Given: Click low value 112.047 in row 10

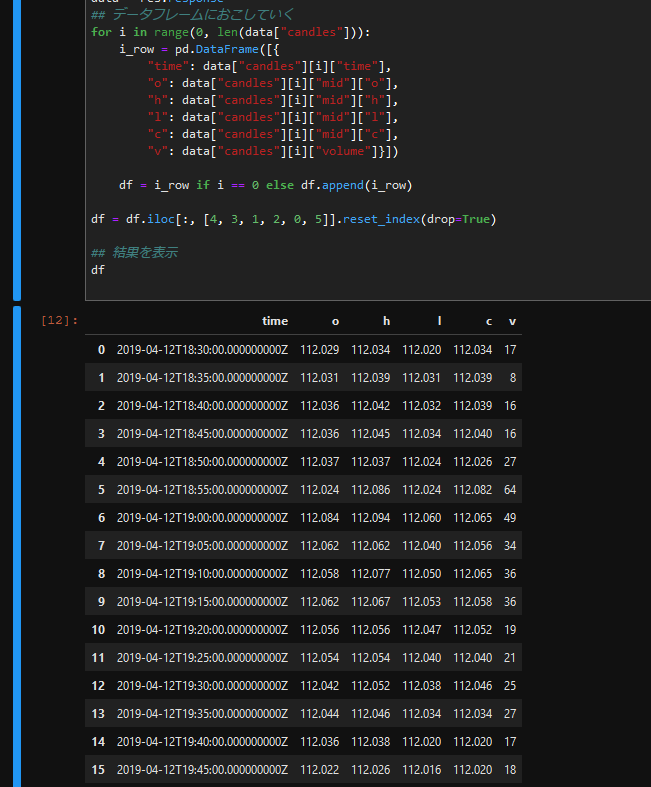Looking at the screenshot, I should tap(422, 630).
